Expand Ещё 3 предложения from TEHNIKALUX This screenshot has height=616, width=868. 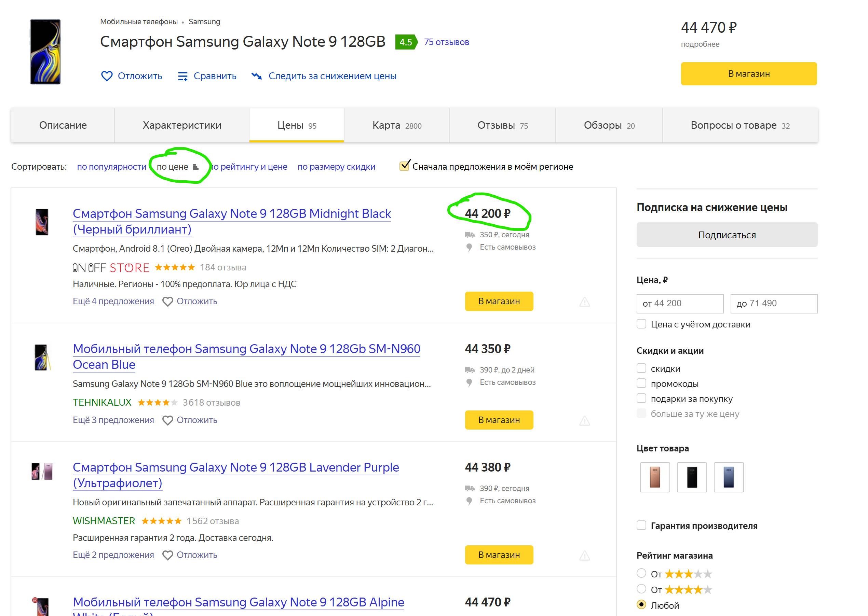[113, 420]
